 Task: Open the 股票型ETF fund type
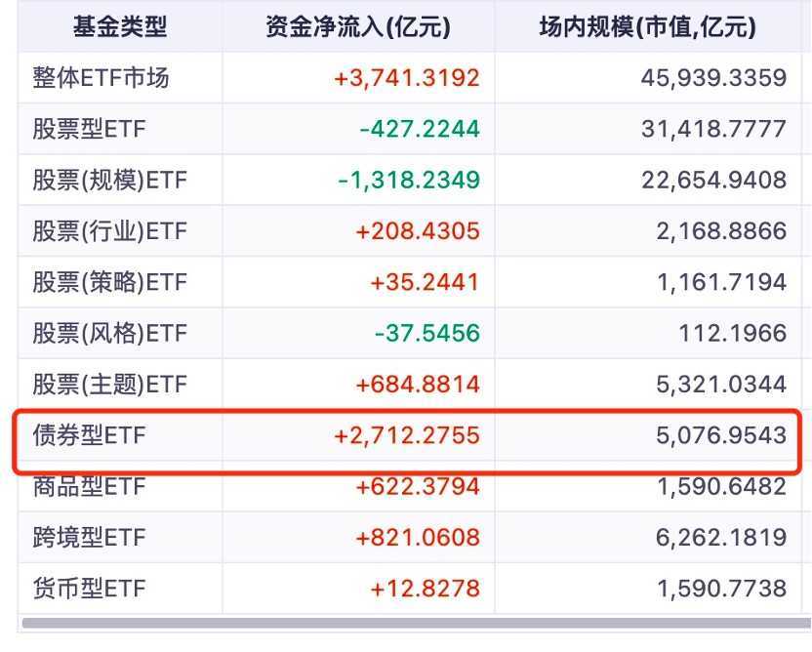click(90, 129)
